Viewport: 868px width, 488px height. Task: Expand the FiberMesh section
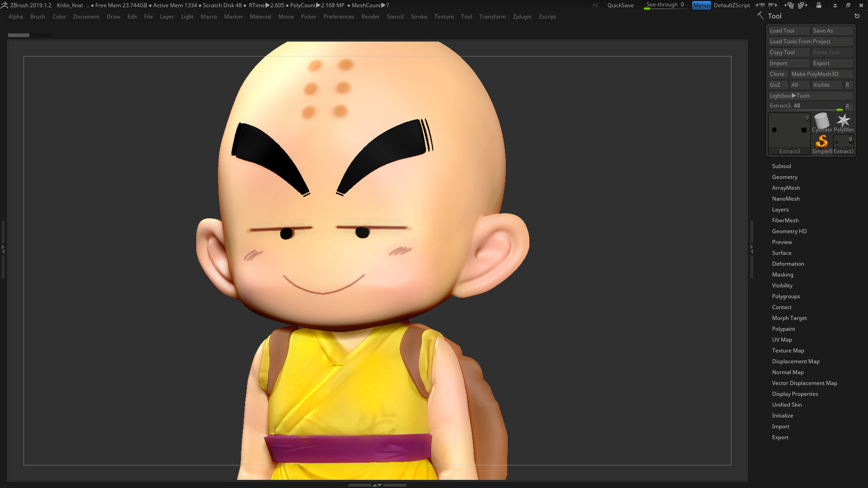[x=785, y=221]
